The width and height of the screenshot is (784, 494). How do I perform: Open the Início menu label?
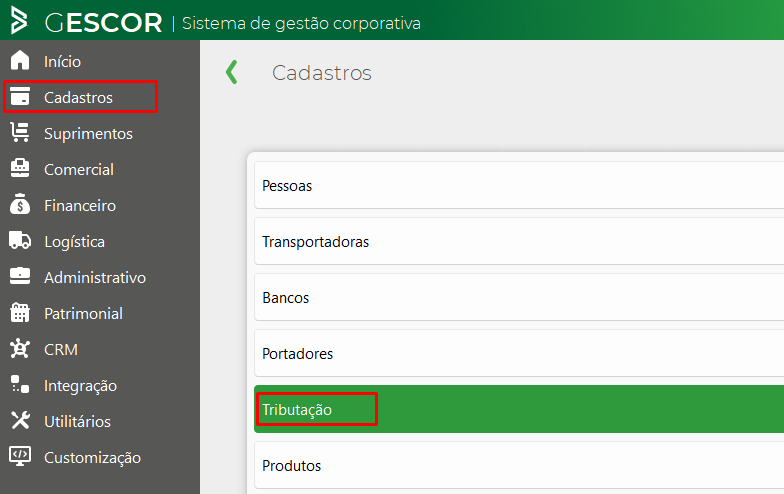coord(62,62)
